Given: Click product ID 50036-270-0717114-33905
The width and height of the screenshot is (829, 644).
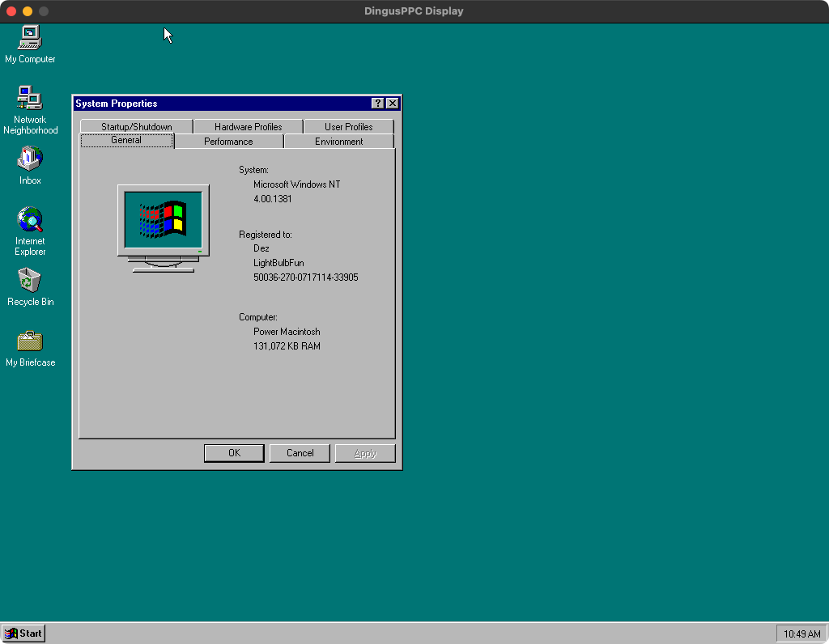Looking at the screenshot, I should tap(305, 278).
